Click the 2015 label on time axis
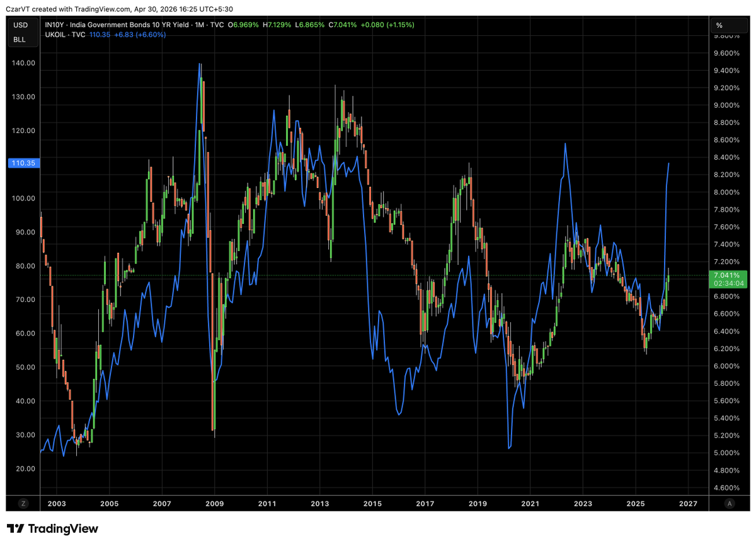This screenshot has width=756, height=546. [x=372, y=504]
